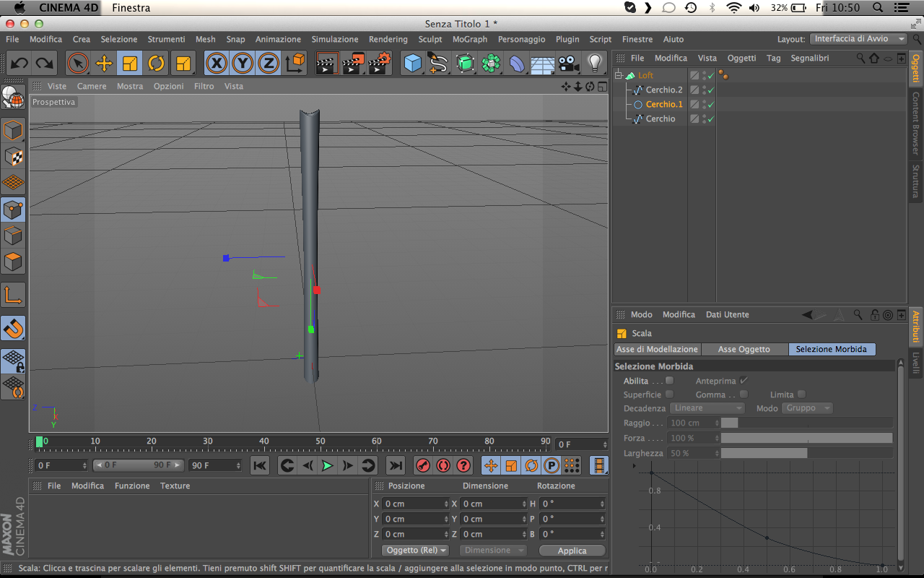Open the MoGraph menu

tap(469, 39)
